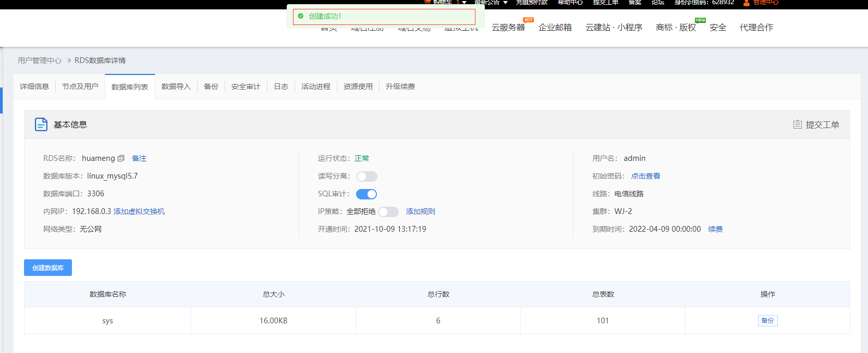Open the 企业邮箱 navigation menu
This screenshot has width=868, height=353.
pyautogui.click(x=555, y=27)
